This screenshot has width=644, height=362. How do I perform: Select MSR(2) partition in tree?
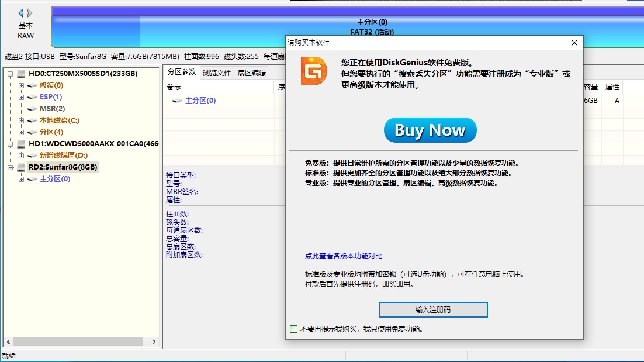(52, 109)
